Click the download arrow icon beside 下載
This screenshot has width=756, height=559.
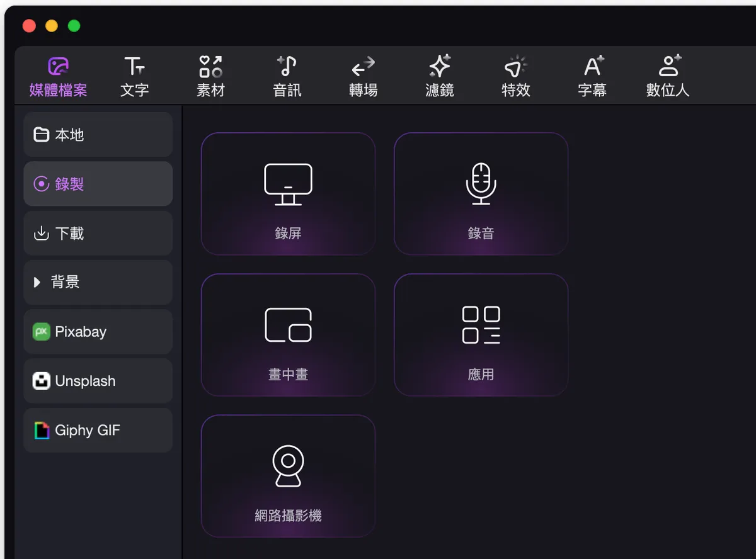[x=41, y=234]
